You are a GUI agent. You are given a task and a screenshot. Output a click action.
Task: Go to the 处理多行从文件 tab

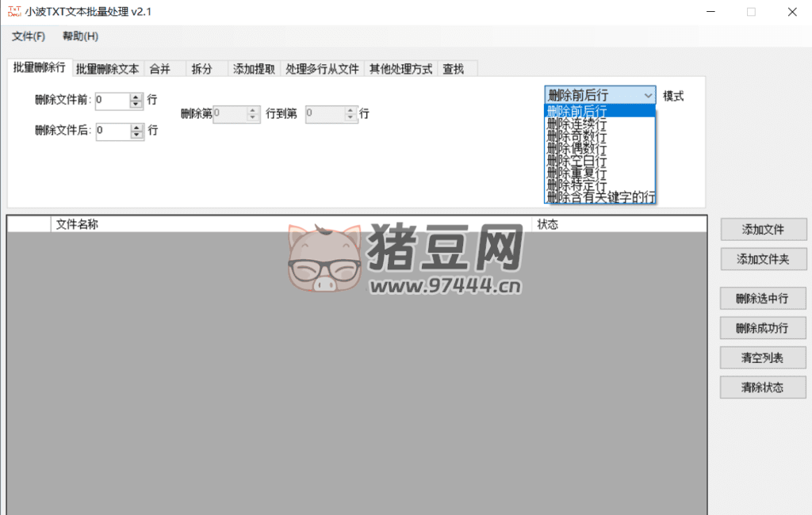[323, 69]
